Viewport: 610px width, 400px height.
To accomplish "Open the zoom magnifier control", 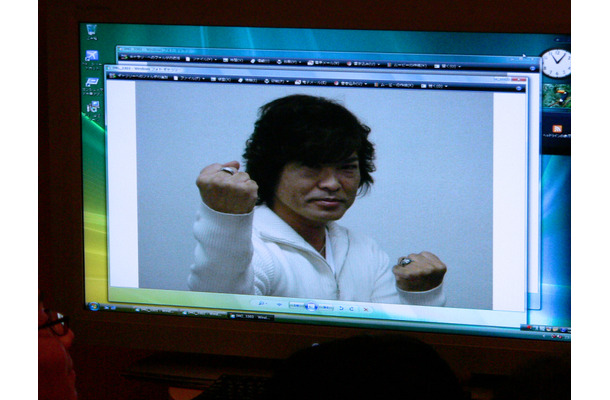I will point(263,305).
